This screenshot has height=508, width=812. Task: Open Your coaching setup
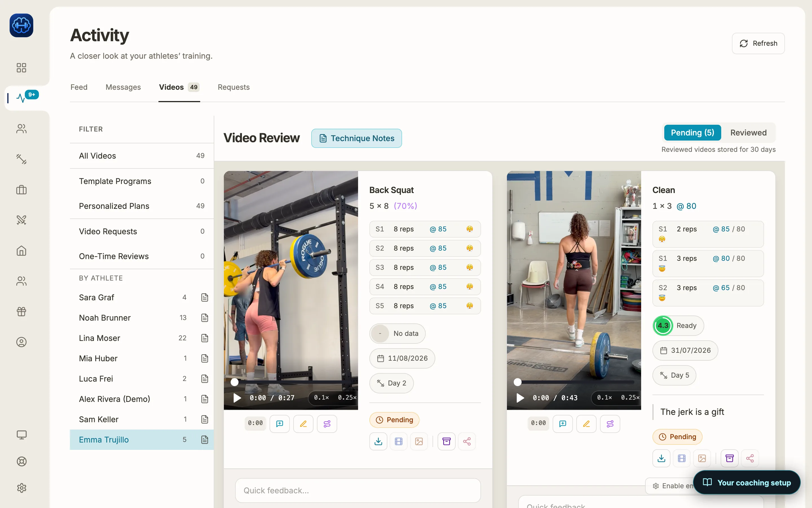(747, 483)
